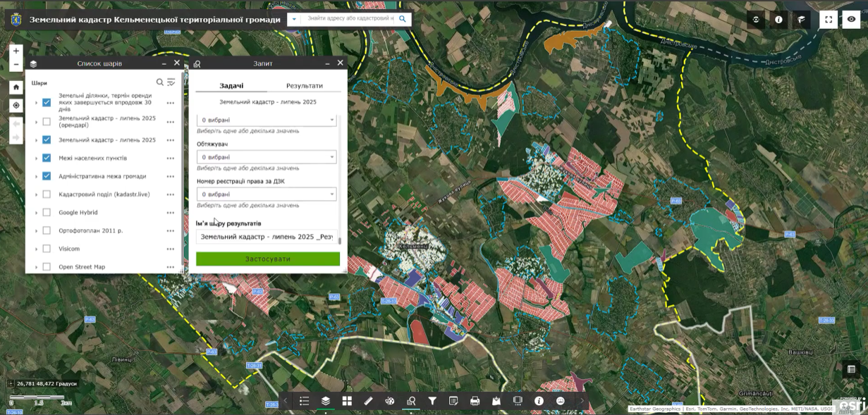Expand the Адміністративна межа громади layer
Image resolution: width=868 pixels, height=415 pixels.
point(36,177)
